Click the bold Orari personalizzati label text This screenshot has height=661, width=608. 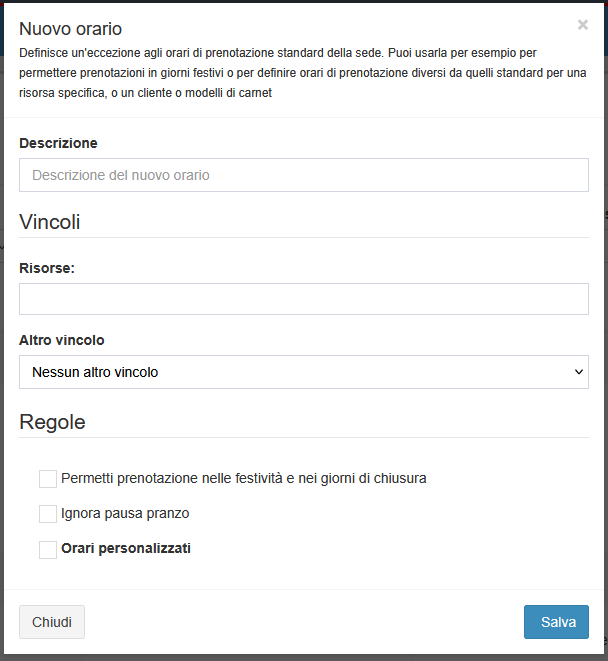[x=126, y=548]
